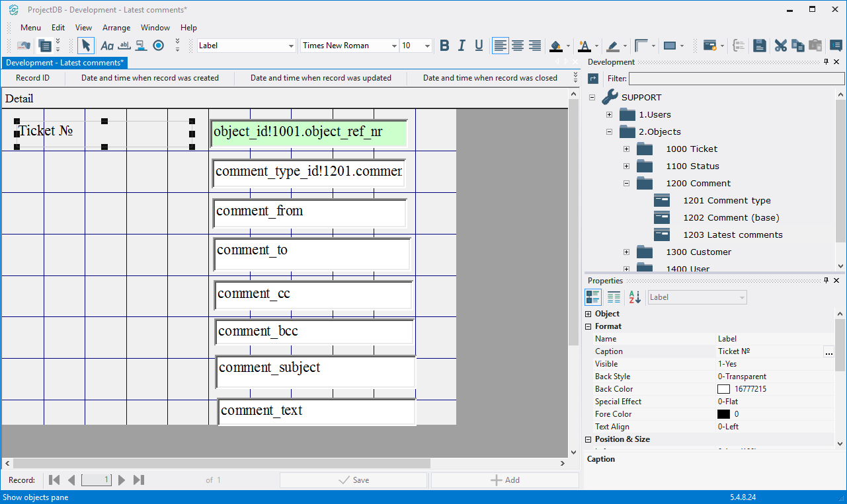Click the white Back Color swatch
This screenshot has height=504, width=847.
(723, 389)
